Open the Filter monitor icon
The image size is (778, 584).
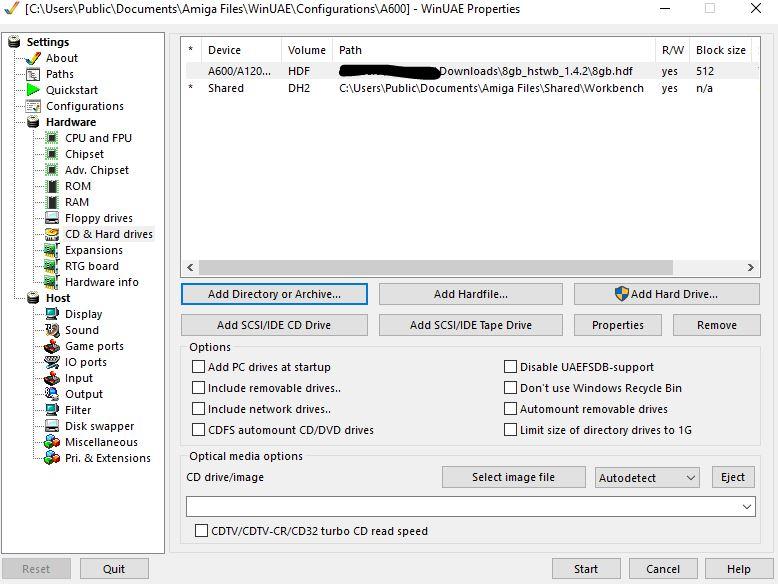click(x=52, y=410)
